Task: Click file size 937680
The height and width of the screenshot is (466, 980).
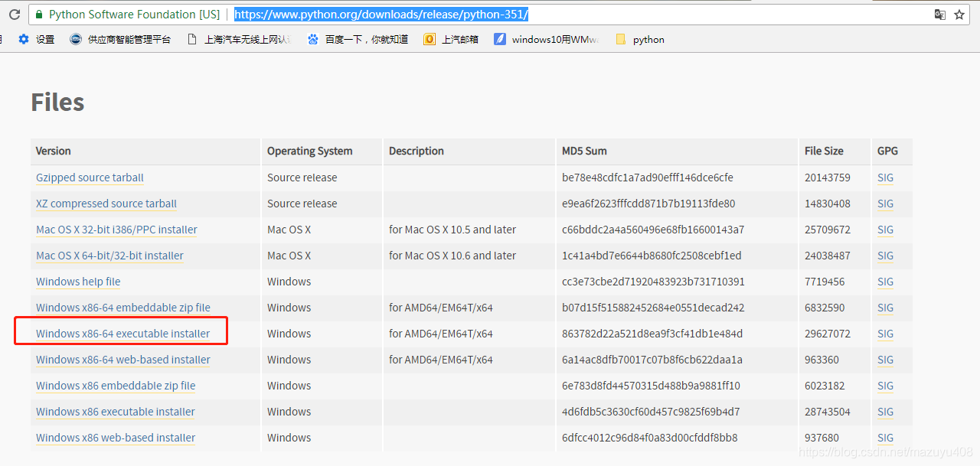Action: pyautogui.click(x=822, y=438)
